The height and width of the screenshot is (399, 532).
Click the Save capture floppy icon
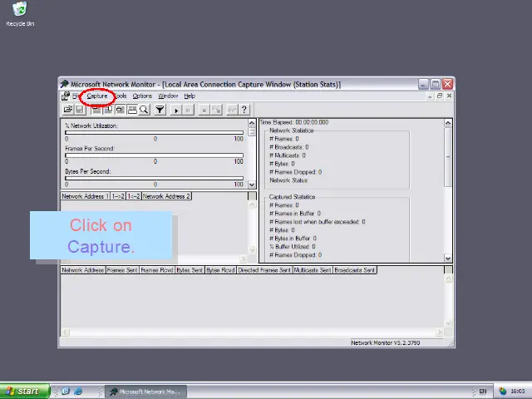pos(79,110)
